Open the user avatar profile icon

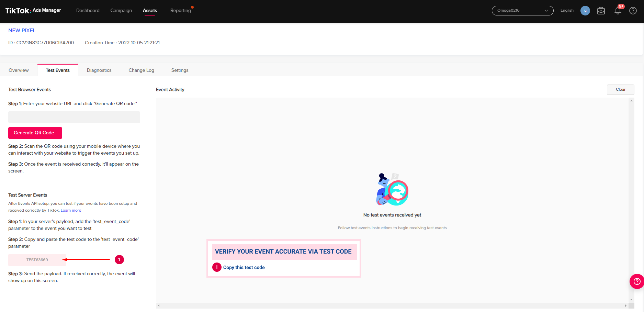coord(585,11)
